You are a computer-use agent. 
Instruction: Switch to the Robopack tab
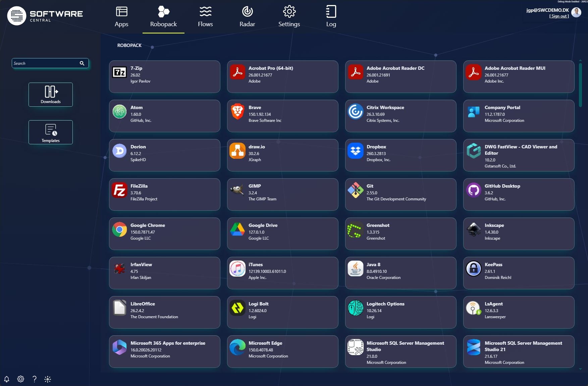pos(163,17)
